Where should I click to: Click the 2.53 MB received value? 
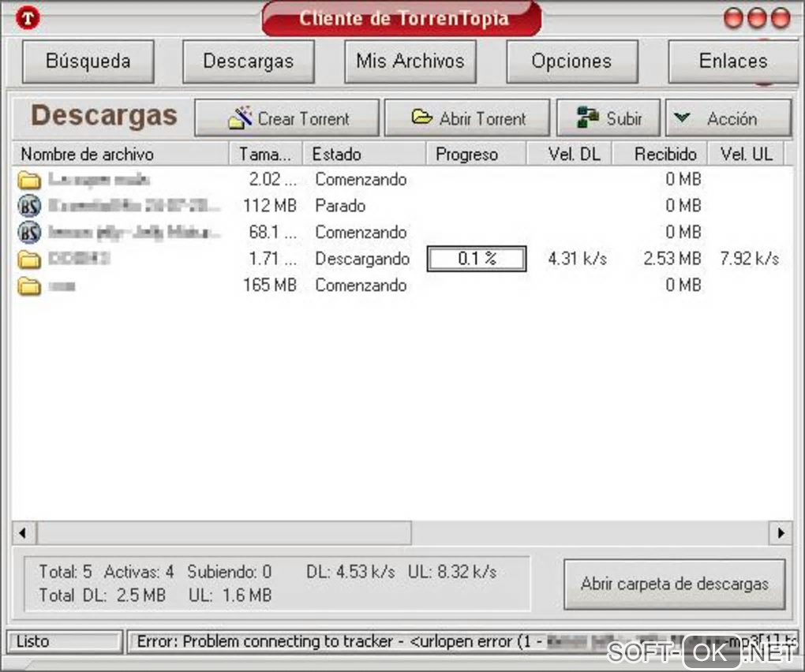click(x=672, y=259)
